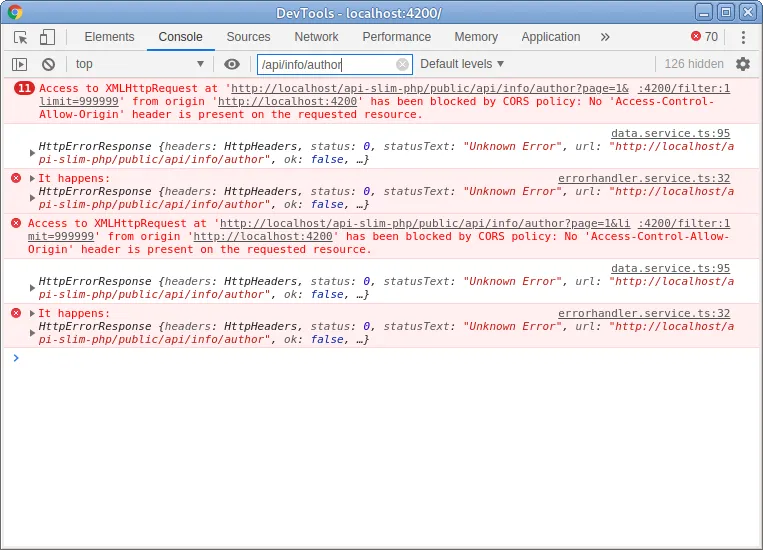Minimize the DevTools window
763x550 pixels.
click(x=704, y=12)
